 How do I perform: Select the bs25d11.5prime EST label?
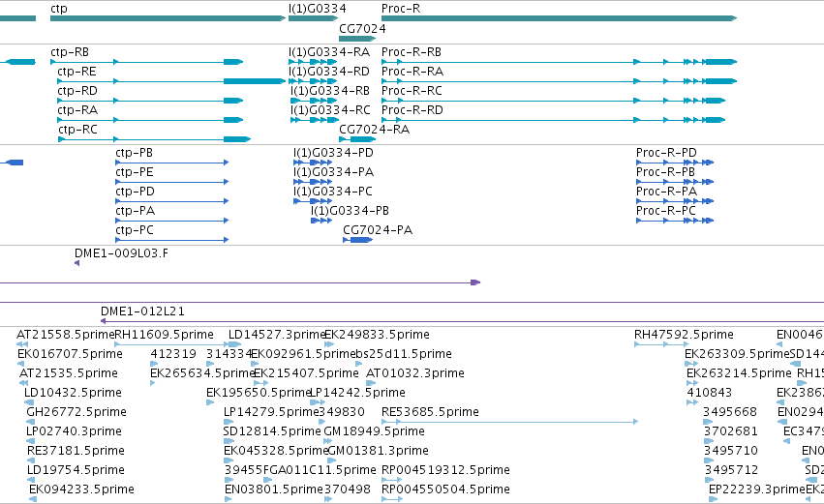coord(404,354)
